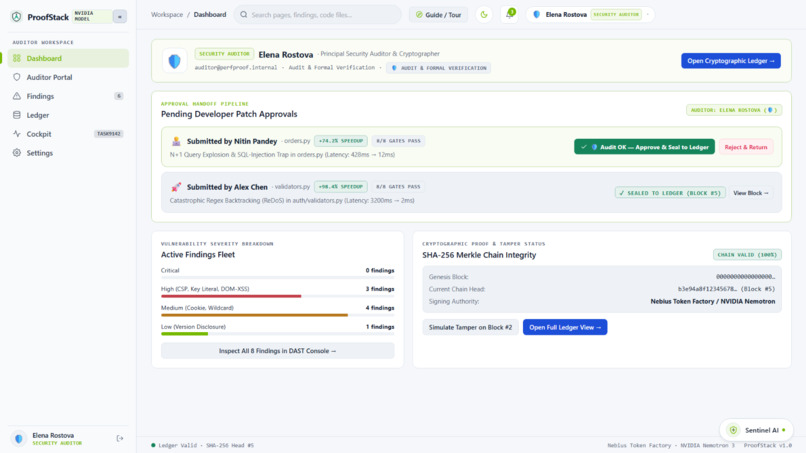Open Dashboard in the sidebar
This screenshot has height=453, width=806.
point(68,58)
